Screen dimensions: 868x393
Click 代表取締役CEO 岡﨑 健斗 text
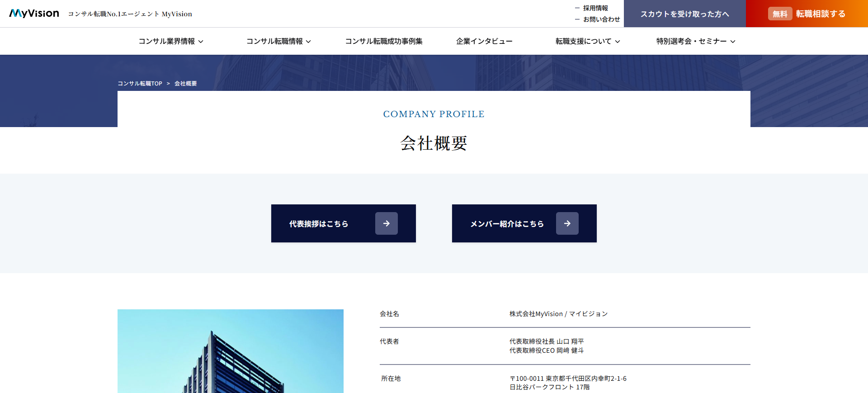pos(547,350)
